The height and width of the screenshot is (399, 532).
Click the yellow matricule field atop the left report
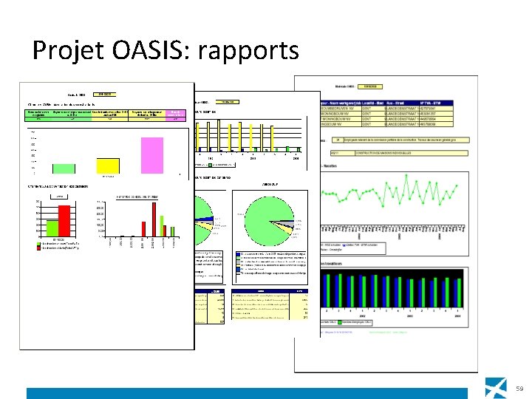point(104,95)
